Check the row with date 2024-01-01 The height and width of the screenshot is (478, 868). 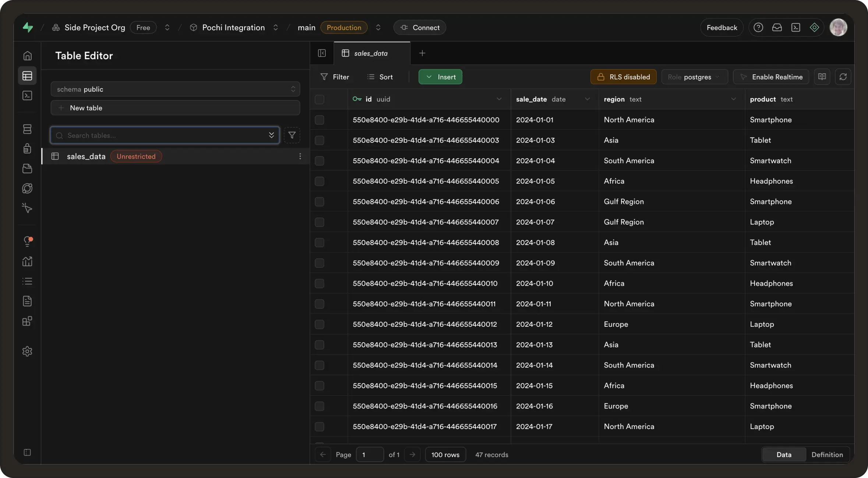[x=319, y=120]
